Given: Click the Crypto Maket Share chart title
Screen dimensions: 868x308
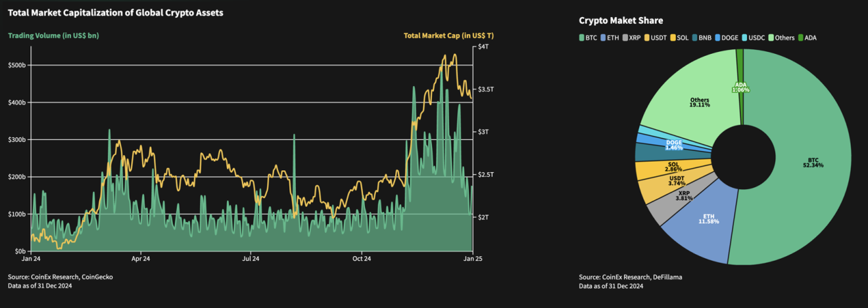Looking at the screenshot, I should (621, 21).
